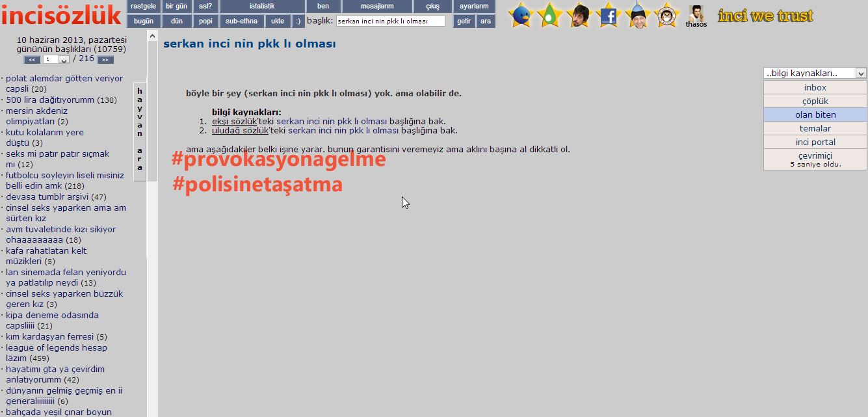Click the 'ukte' button
This screenshot has width=868, height=417.
pos(278,21)
